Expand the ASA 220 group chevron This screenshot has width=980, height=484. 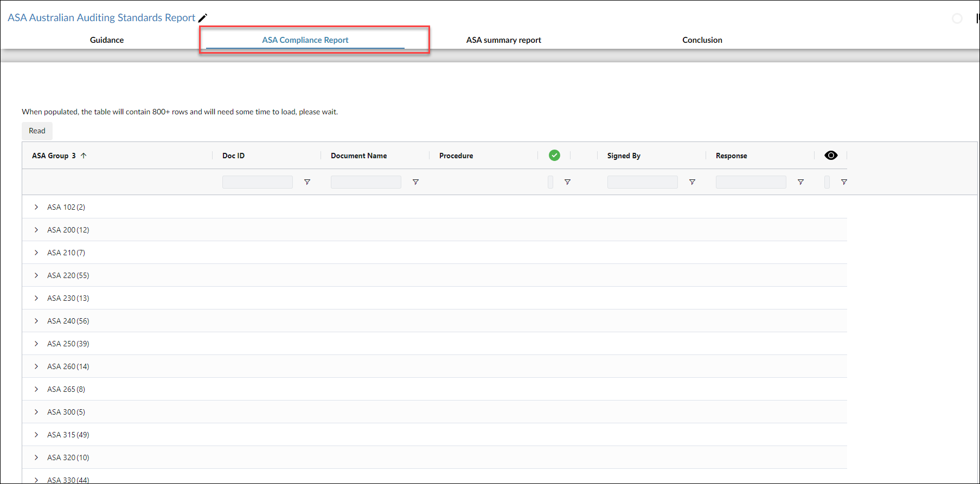click(x=36, y=275)
